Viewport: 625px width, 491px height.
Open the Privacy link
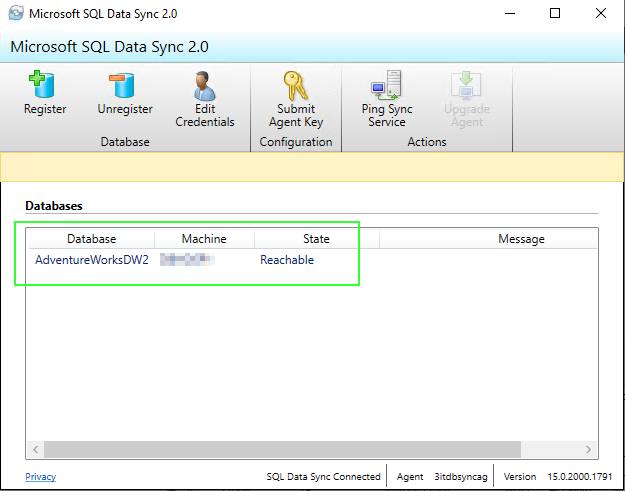click(40, 477)
